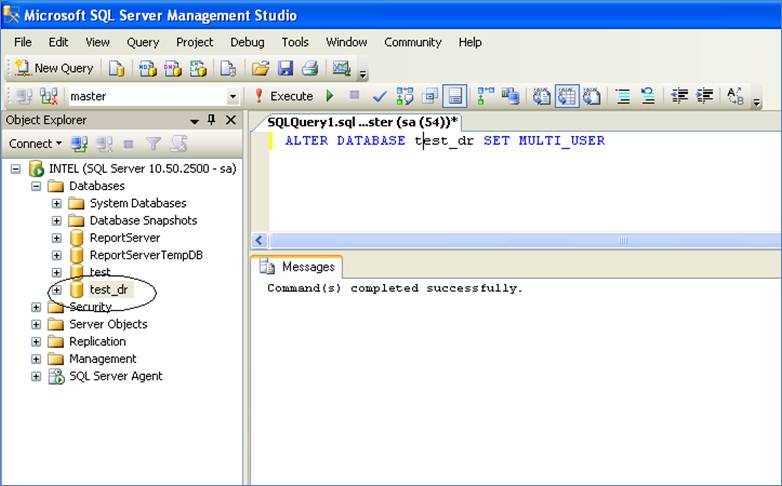
Task: Switch output to Results to File
Action: click(x=591, y=96)
